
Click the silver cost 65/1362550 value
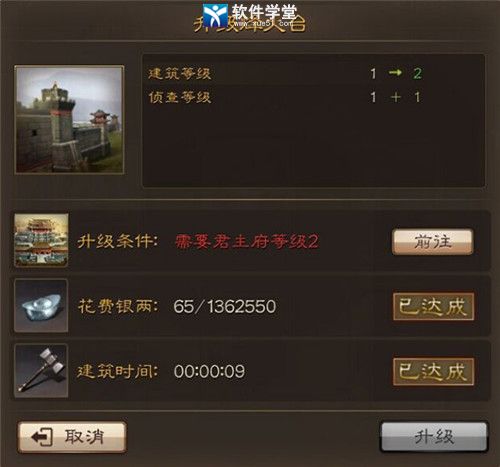[225, 306]
